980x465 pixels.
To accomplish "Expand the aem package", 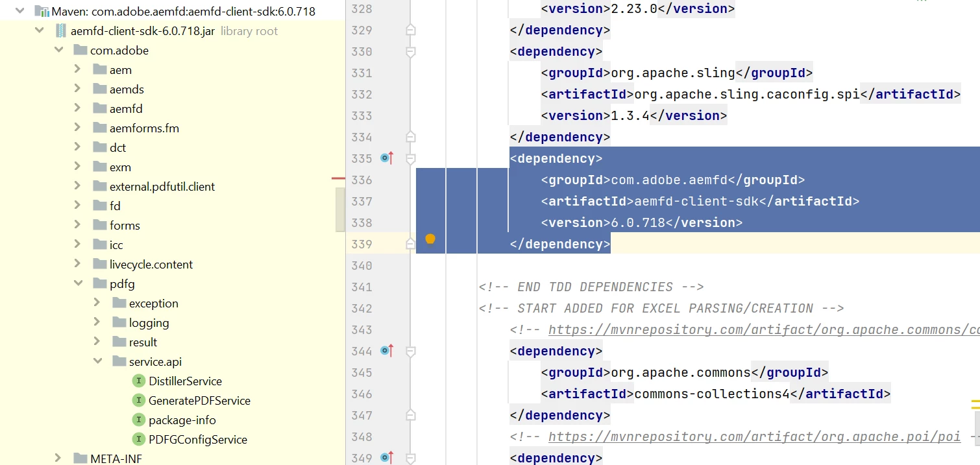I will tap(77, 69).
